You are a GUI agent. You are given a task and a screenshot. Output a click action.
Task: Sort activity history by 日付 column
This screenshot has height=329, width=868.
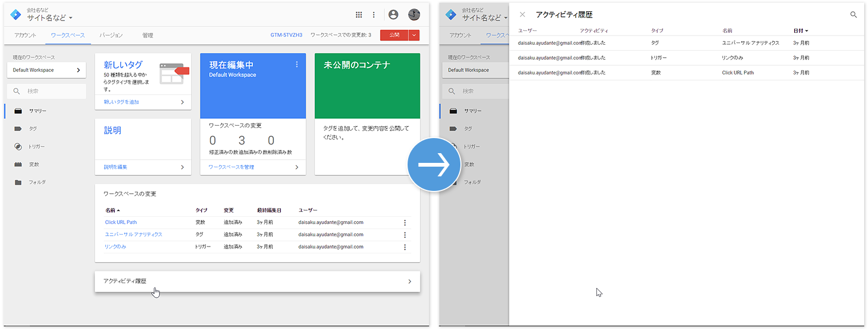coord(801,31)
